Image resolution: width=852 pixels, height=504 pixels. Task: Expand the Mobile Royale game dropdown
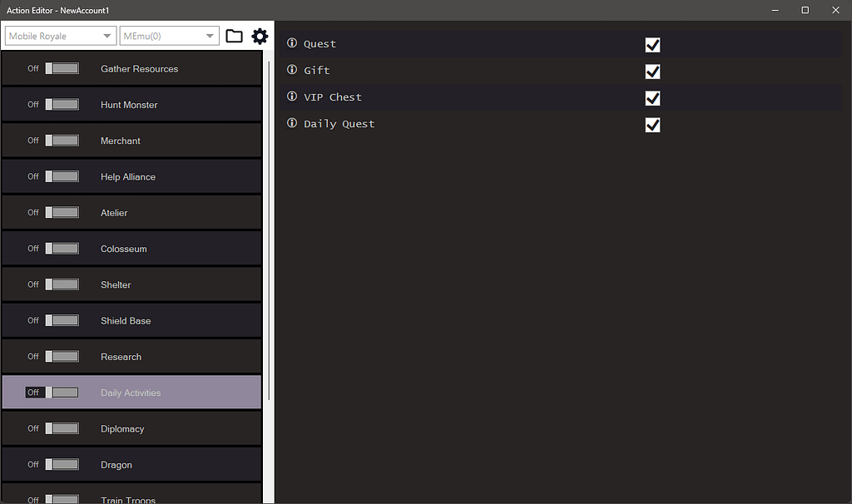pyautogui.click(x=60, y=36)
